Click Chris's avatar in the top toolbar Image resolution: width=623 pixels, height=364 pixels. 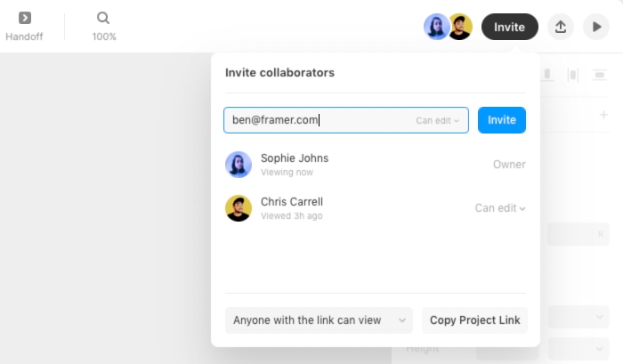tap(460, 27)
